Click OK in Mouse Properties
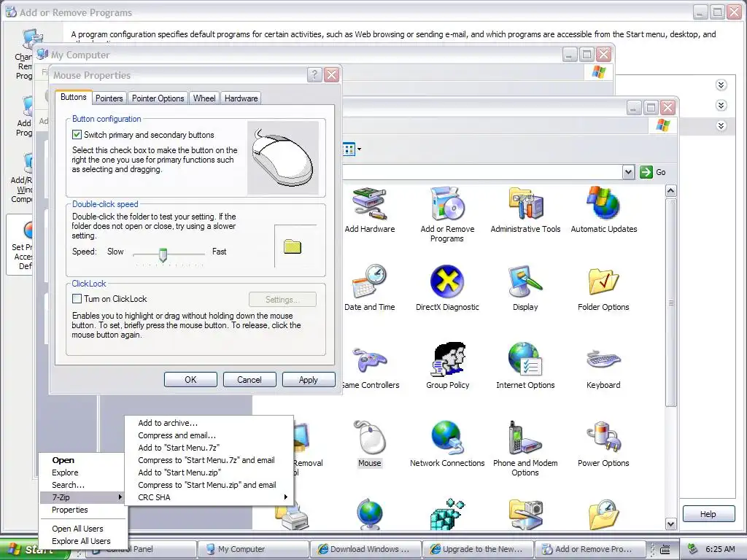The width and height of the screenshot is (747, 560). (x=190, y=379)
